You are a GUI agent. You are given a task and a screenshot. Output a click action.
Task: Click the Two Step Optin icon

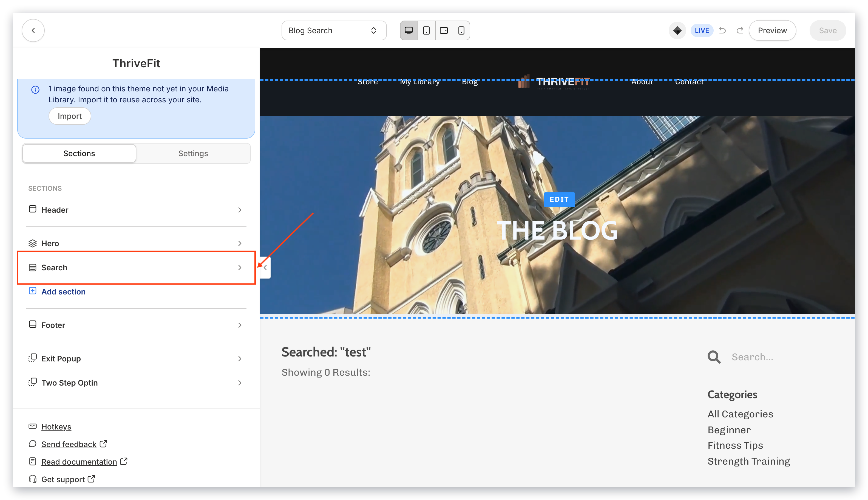pyautogui.click(x=33, y=382)
